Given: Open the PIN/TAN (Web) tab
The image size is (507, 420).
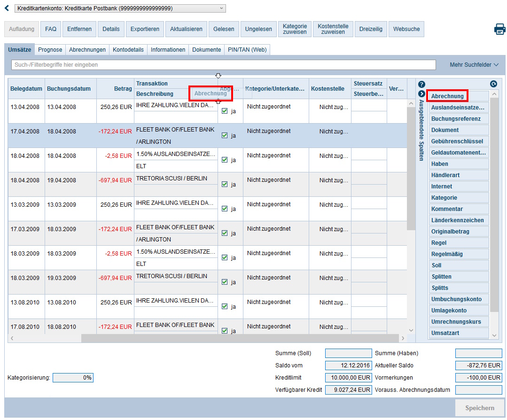Looking at the screenshot, I should tap(247, 49).
